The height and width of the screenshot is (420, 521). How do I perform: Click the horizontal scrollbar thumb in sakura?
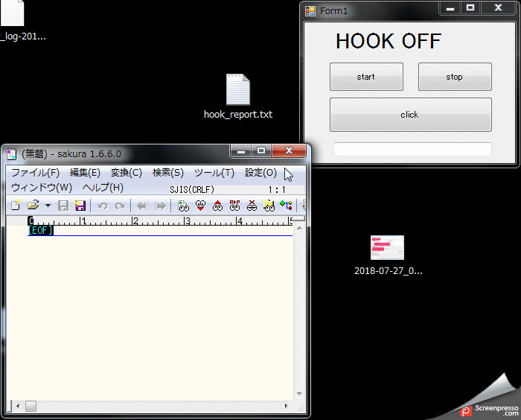[31, 406]
